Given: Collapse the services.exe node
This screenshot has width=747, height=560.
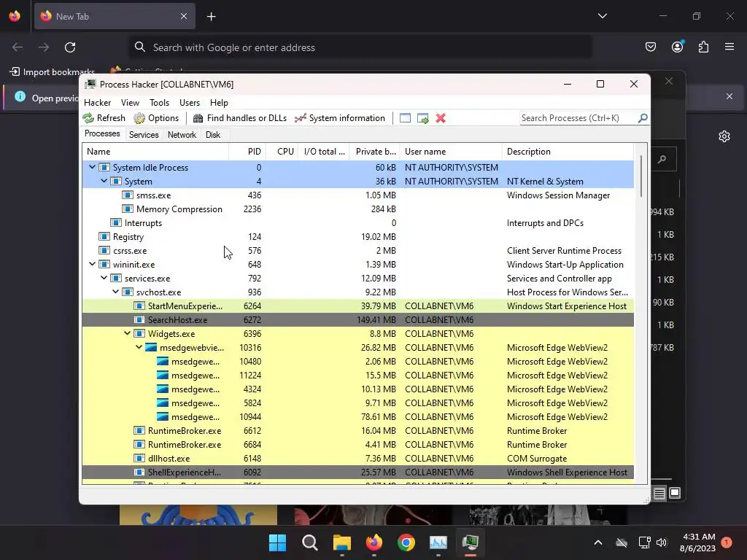Looking at the screenshot, I should (104, 278).
